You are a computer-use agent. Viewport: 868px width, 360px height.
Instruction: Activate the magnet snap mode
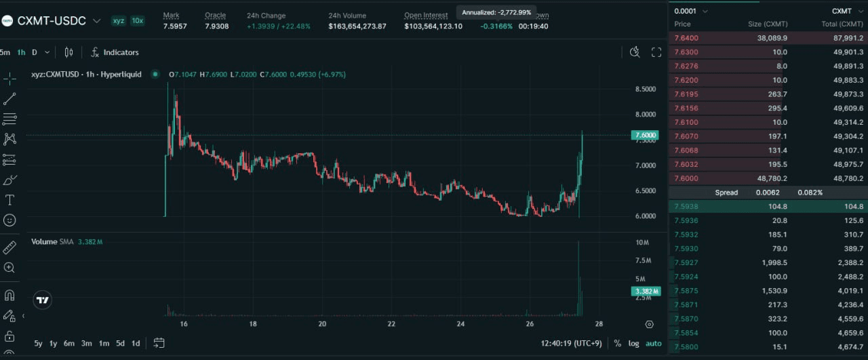click(9, 296)
